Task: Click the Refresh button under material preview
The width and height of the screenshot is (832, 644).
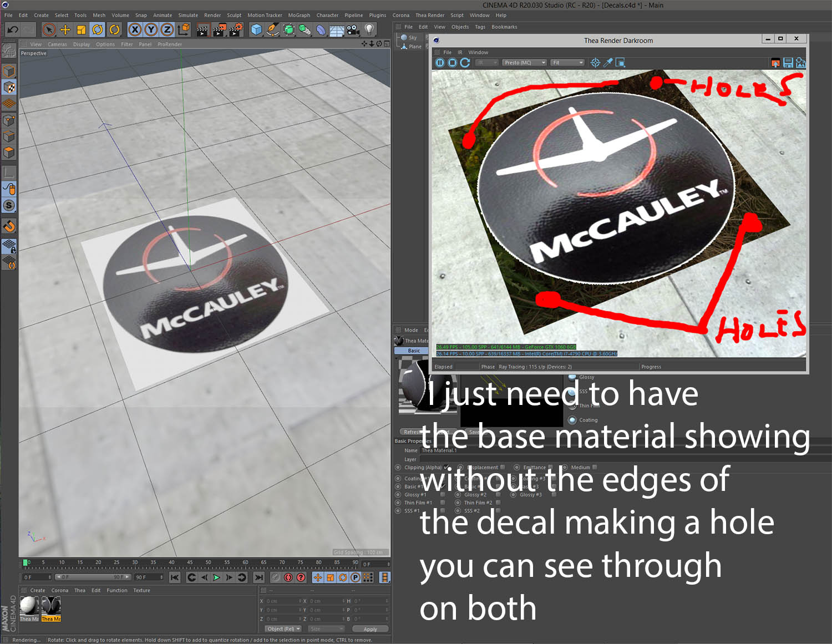Action: pyautogui.click(x=413, y=432)
